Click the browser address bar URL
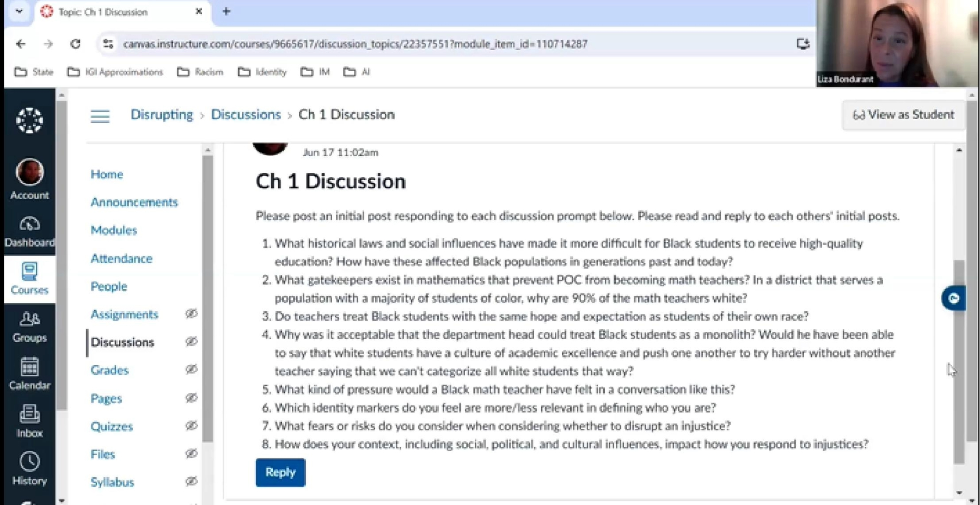This screenshot has width=980, height=505. pyautogui.click(x=355, y=44)
